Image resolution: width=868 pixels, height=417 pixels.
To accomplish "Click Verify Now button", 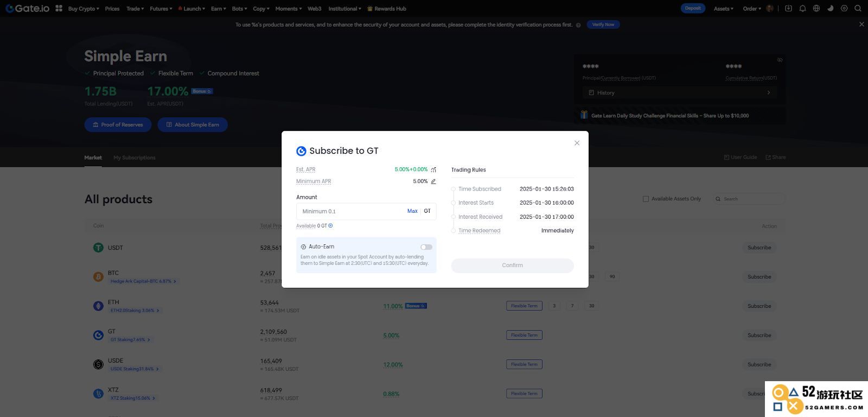I will click(x=603, y=24).
